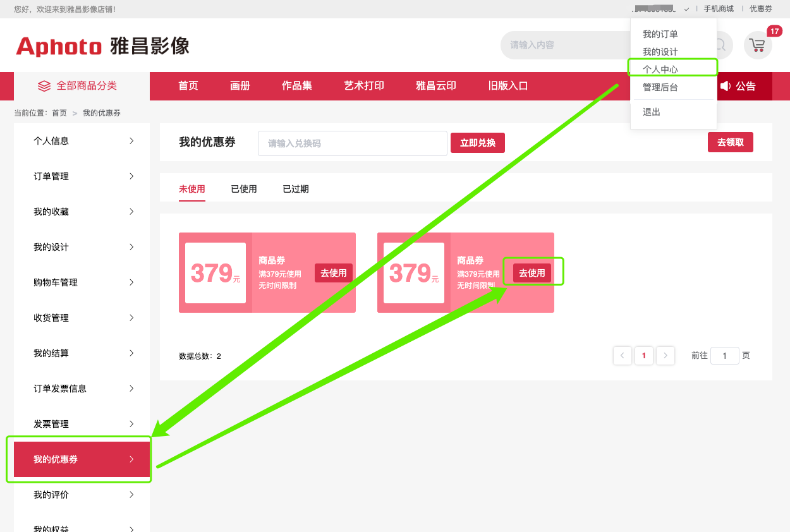Go to previous page arrow in pagination
790x532 pixels.
[x=622, y=356]
